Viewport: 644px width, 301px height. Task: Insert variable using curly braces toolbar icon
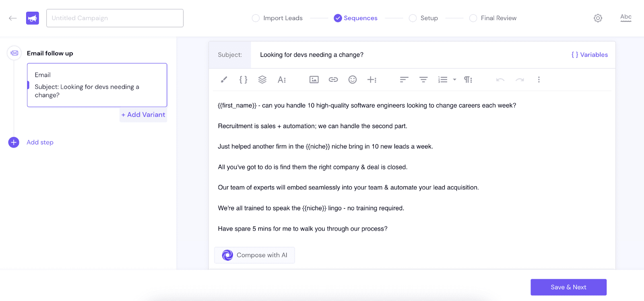click(243, 80)
